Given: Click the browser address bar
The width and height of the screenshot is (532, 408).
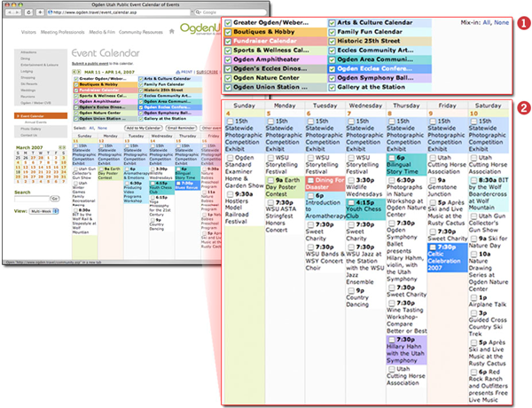Looking at the screenshot, I should tap(119, 12).
